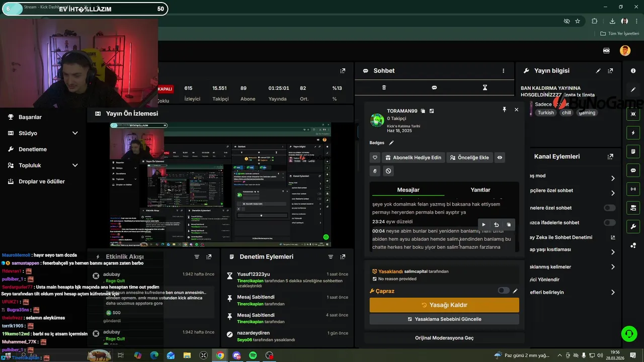Open the notes icon beside TORAMAN99
The height and width of the screenshot is (362, 644).
point(432,111)
